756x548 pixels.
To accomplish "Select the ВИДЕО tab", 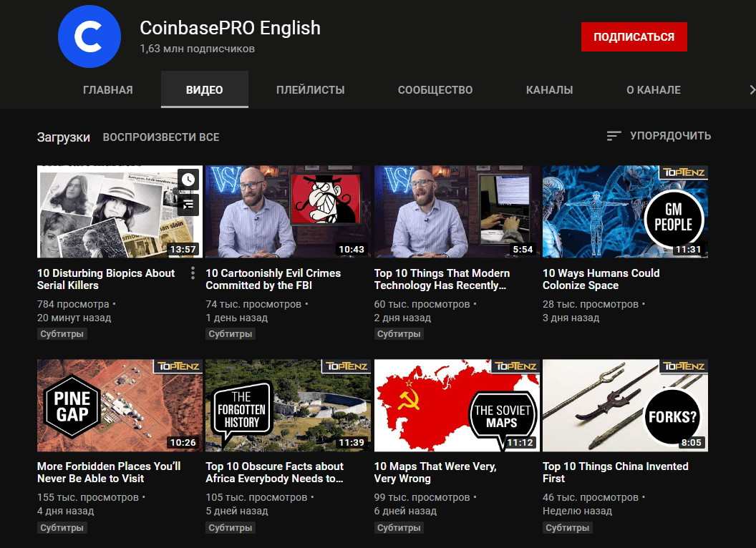I will click(205, 89).
